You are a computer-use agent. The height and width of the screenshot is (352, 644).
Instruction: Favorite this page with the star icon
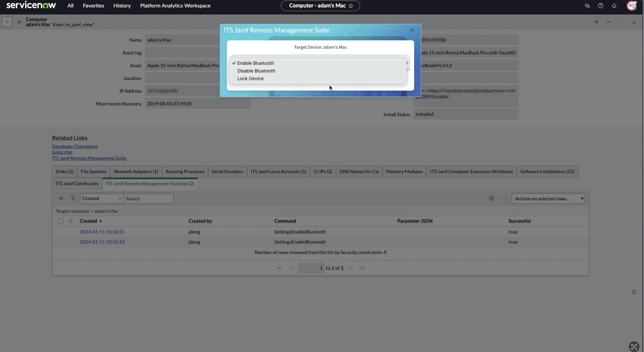pyautogui.click(x=351, y=6)
